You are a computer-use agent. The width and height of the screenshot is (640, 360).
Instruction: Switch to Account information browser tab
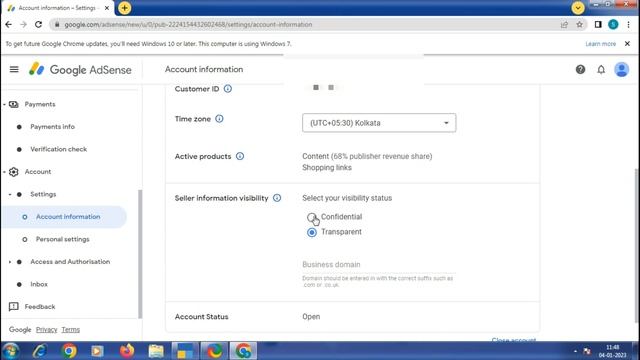[58, 8]
